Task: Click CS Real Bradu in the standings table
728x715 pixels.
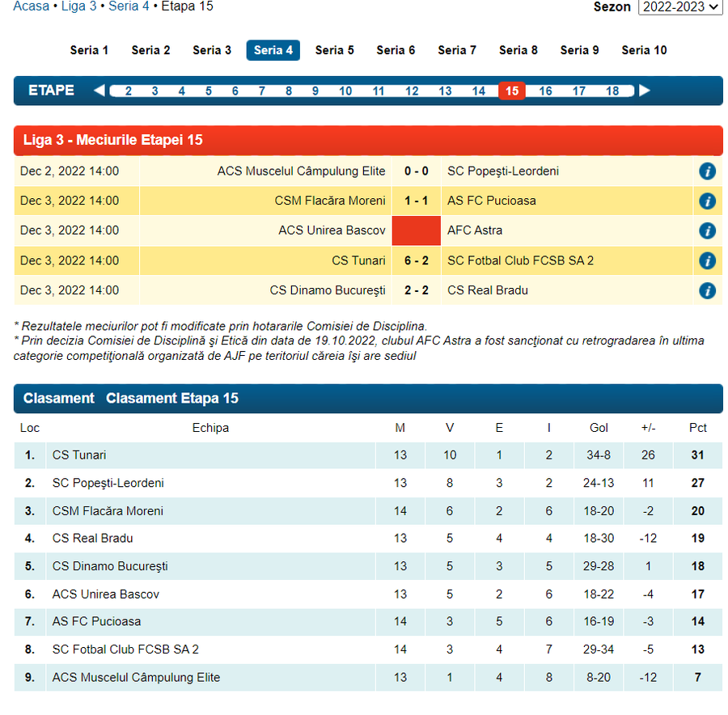Action: click(x=92, y=539)
